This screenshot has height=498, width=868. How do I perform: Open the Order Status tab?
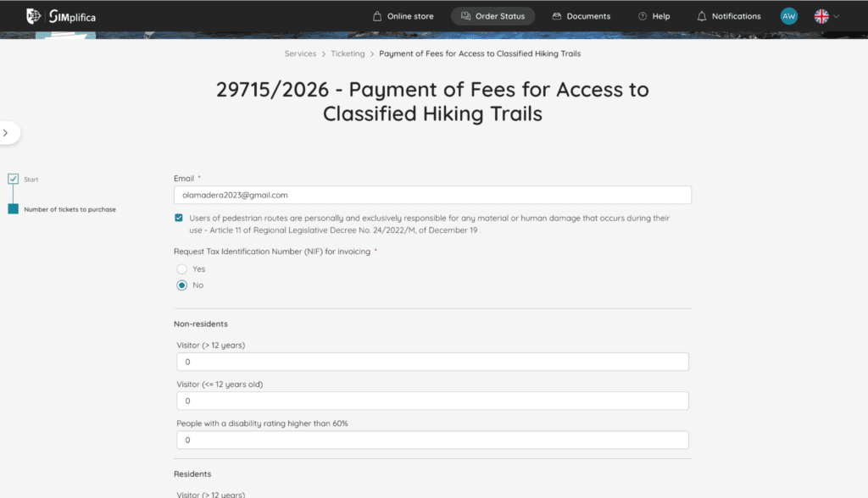(x=492, y=16)
